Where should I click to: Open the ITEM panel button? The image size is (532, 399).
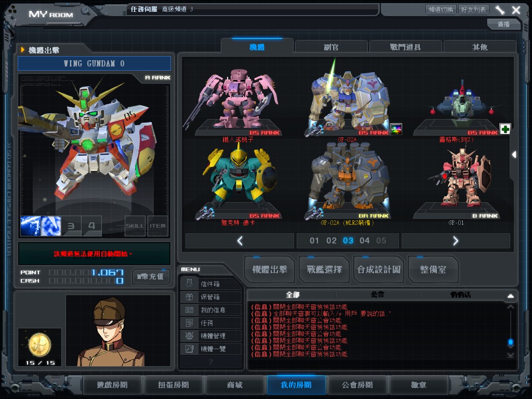point(158,226)
